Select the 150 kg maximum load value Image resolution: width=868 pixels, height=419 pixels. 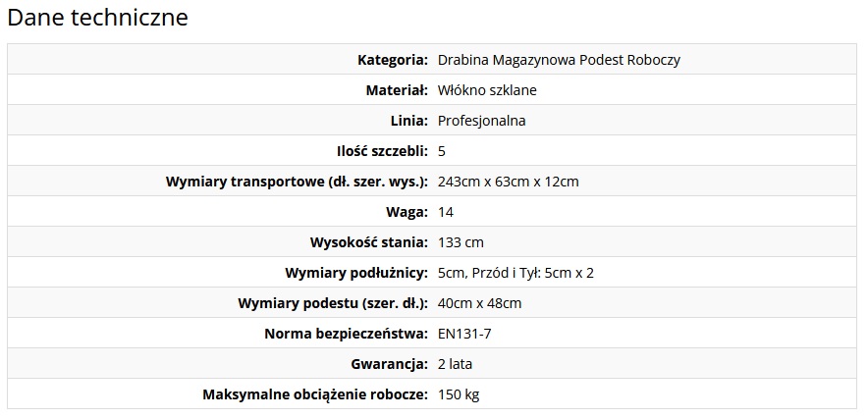coord(459,394)
